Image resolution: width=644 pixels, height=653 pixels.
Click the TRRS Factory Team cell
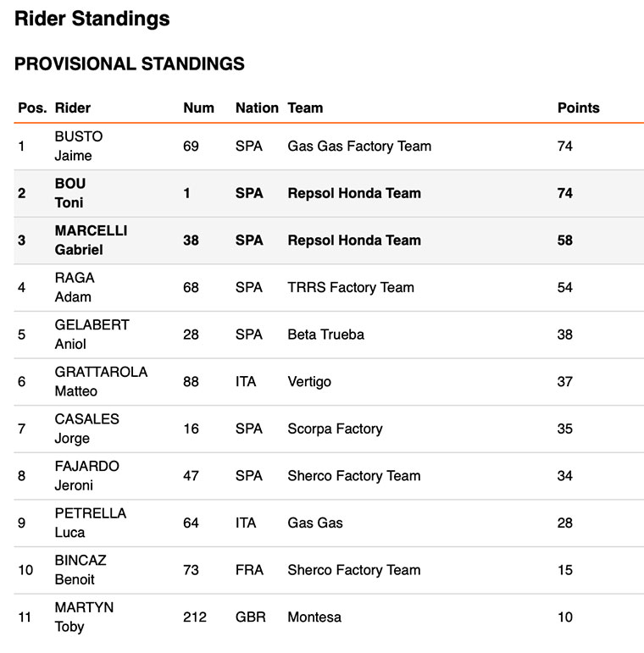[x=351, y=287]
